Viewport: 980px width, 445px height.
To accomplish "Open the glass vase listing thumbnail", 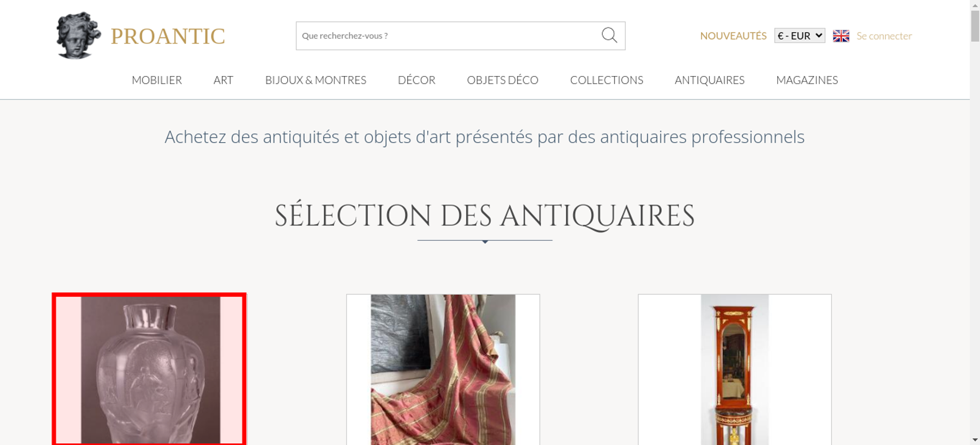I will click(x=149, y=369).
